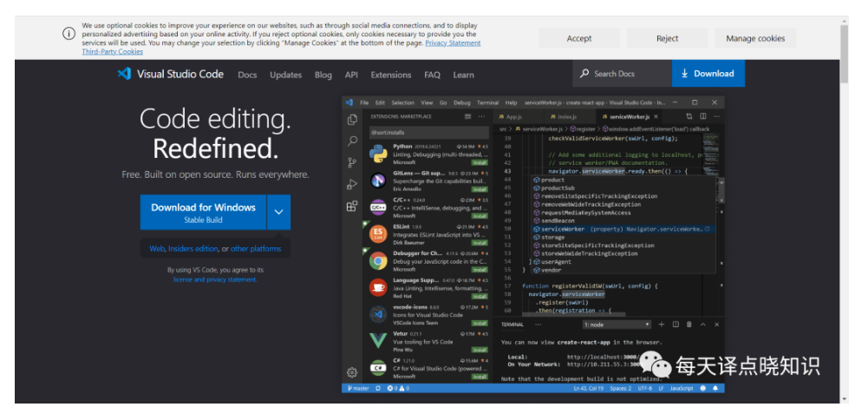The width and height of the screenshot is (868, 420).
Task: Open the other platforms link
Action: 256,249
